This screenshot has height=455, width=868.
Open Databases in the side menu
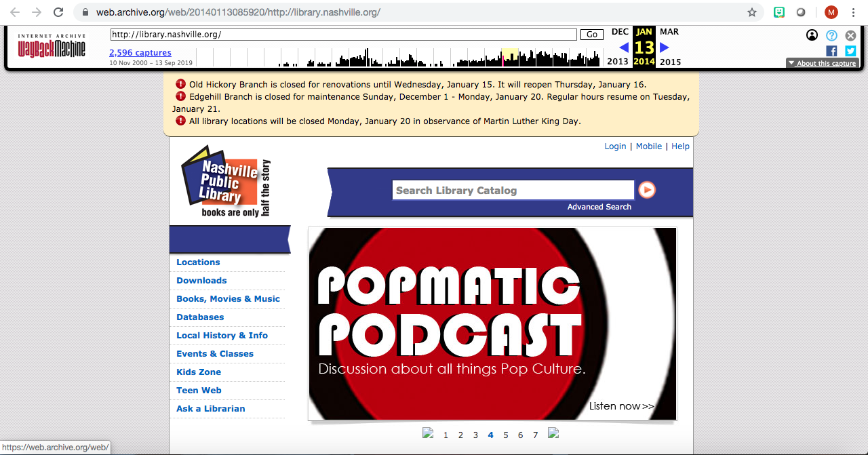[200, 317]
